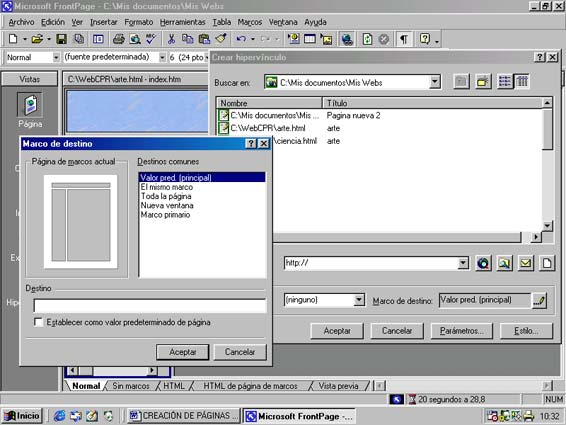
Task: Expand the Buscar en folder dropdown
Action: point(435,82)
